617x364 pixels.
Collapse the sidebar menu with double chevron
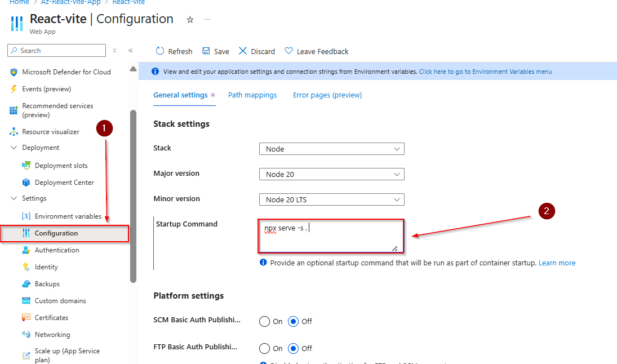131,50
